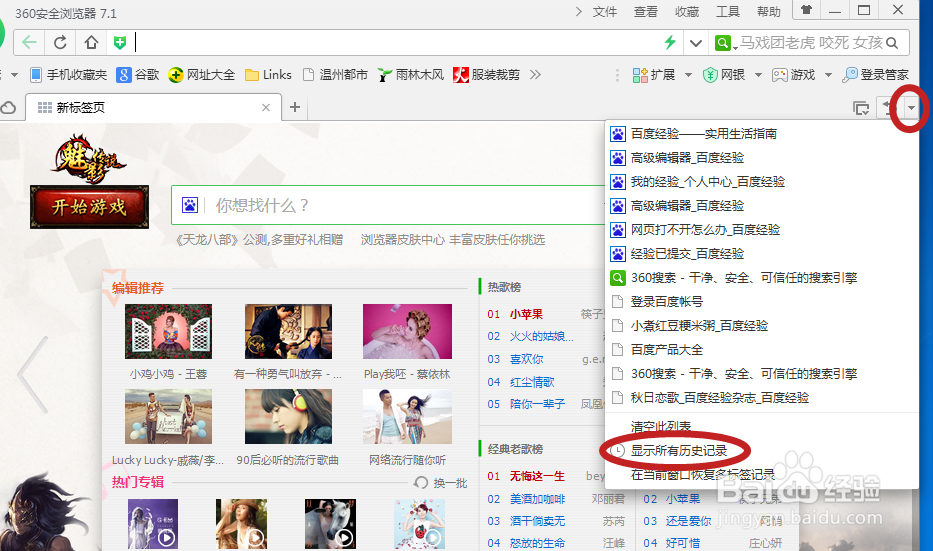Open the 雨林木风 bookmark

pyautogui.click(x=411, y=74)
